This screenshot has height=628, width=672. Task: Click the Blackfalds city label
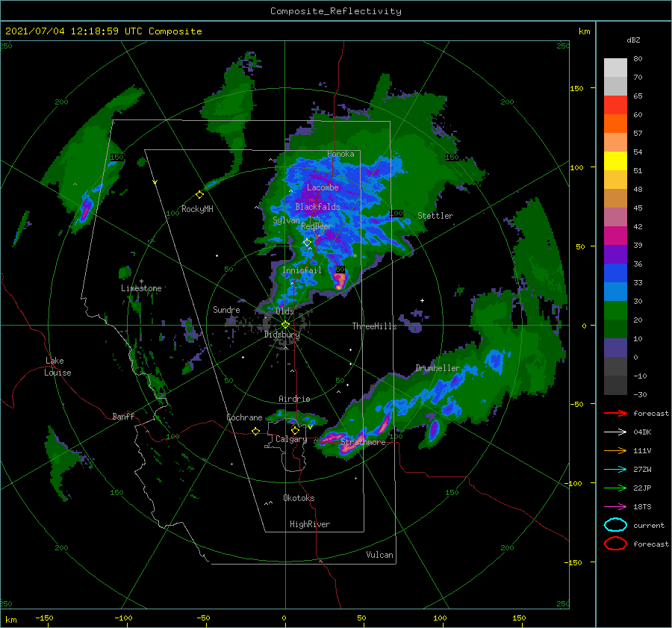[317, 207]
